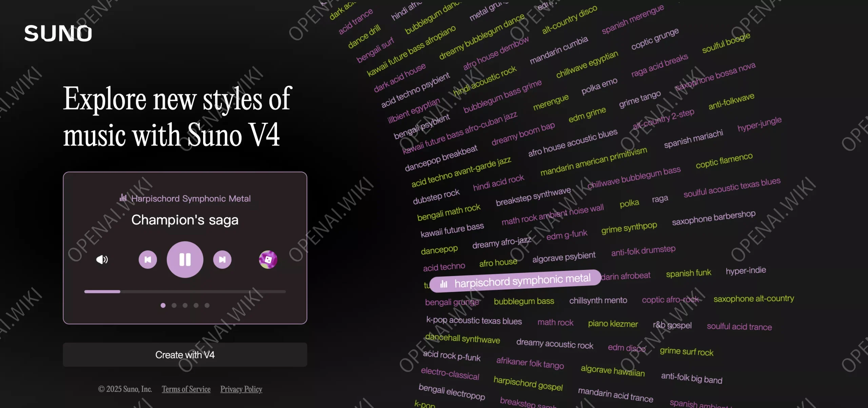The image size is (868, 408).
Task: Click the pause/play button on player
Action: click(185, 259)
